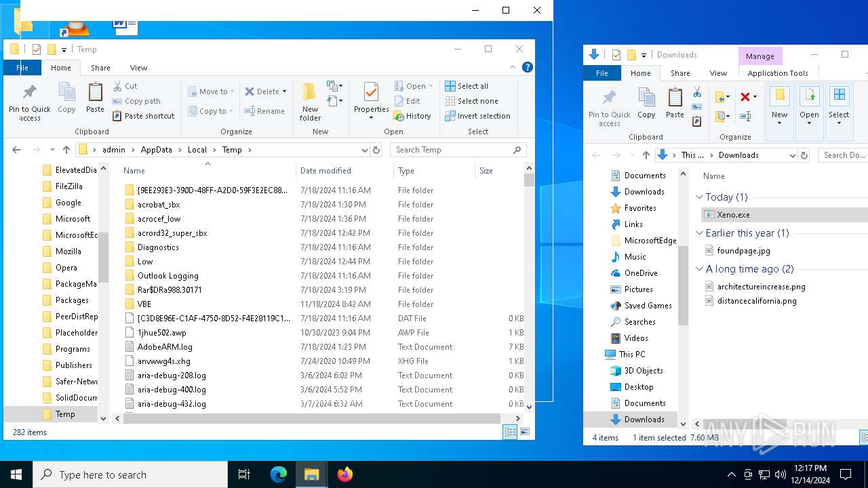This screenshot has width=868, height=488.
Task: Click the AppData breadcrumb in address bar
Action: 156,150
